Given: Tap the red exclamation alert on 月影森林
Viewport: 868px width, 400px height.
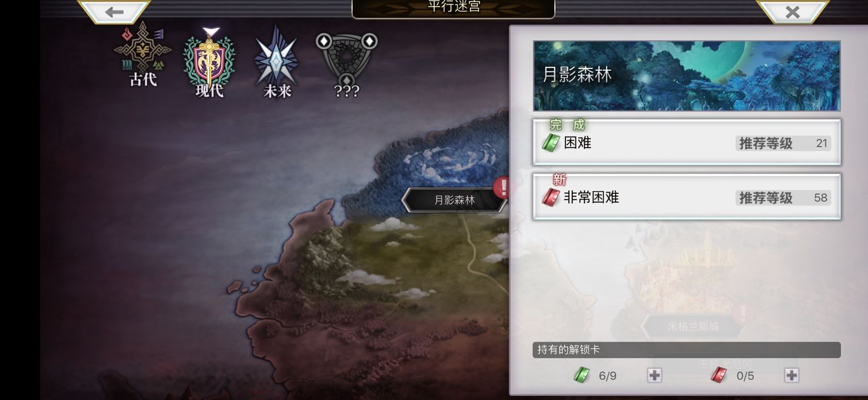Looking at the screenshot, I should click(x=502, y=187).
